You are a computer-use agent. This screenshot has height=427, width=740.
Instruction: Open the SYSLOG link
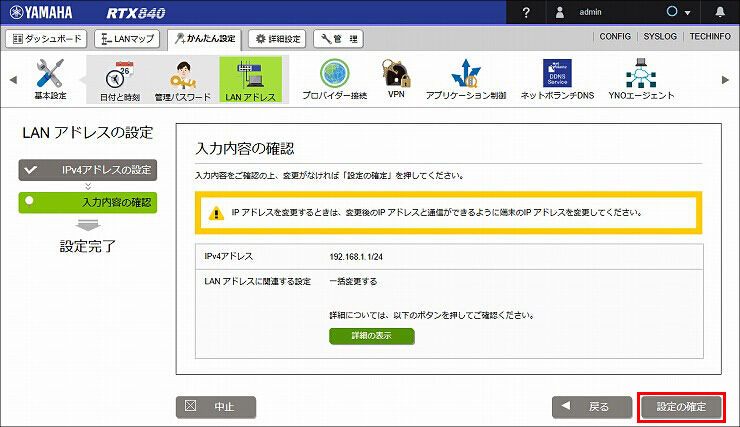tap(660, 36)
